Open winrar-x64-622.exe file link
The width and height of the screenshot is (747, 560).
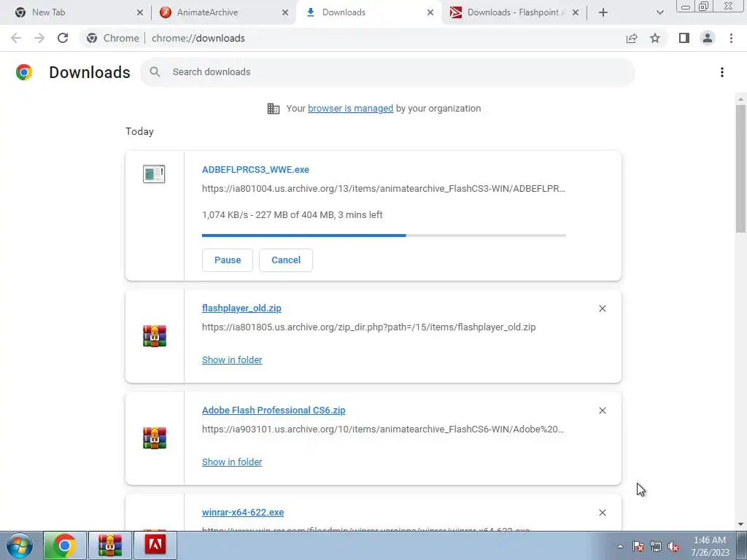point(243,513)
